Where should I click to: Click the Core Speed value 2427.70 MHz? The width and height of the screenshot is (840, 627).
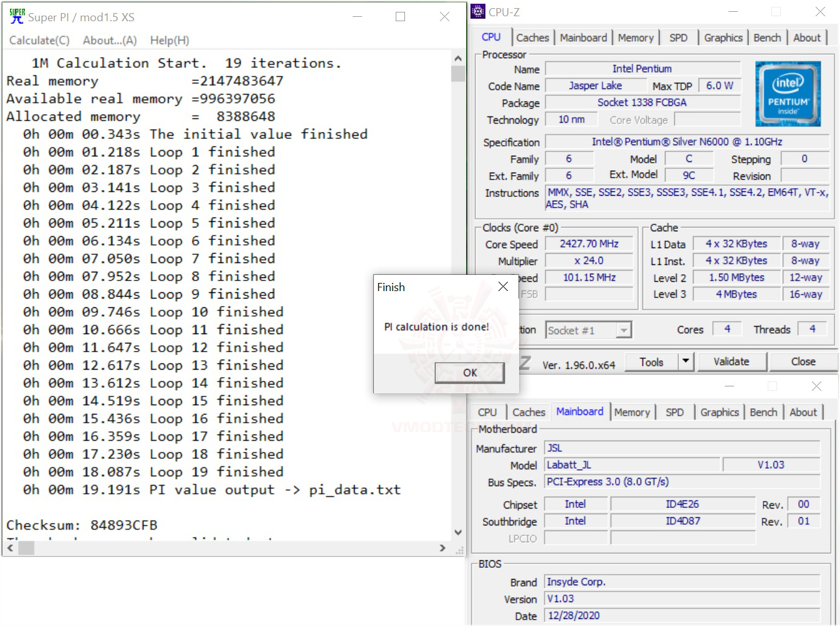[589, 244]
